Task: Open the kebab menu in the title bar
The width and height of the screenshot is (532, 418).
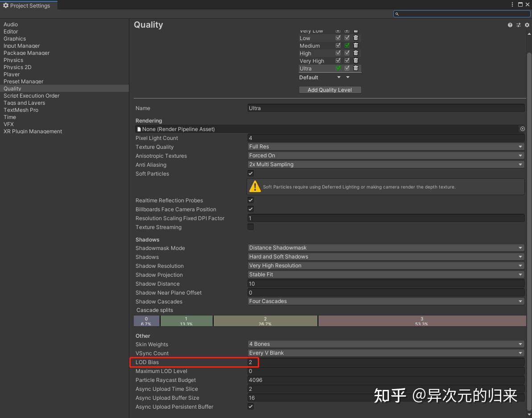Action: pyautogui.click(x=511, y=4)
